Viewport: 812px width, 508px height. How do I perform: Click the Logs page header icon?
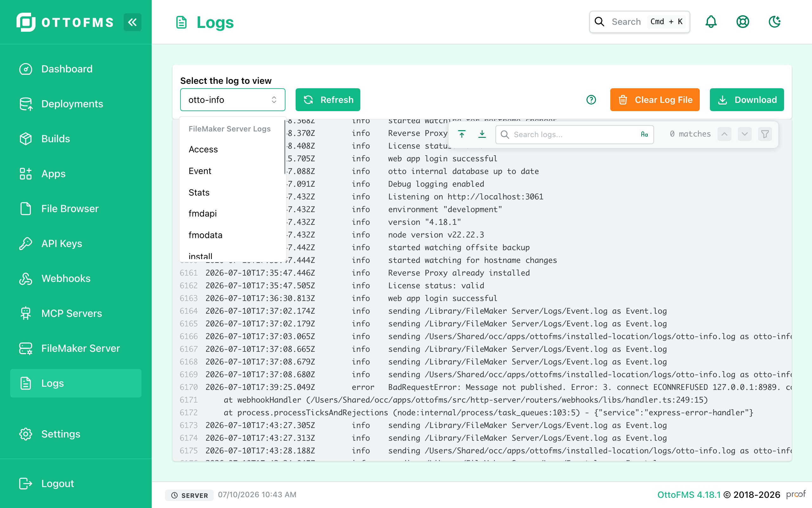point(181,23)
